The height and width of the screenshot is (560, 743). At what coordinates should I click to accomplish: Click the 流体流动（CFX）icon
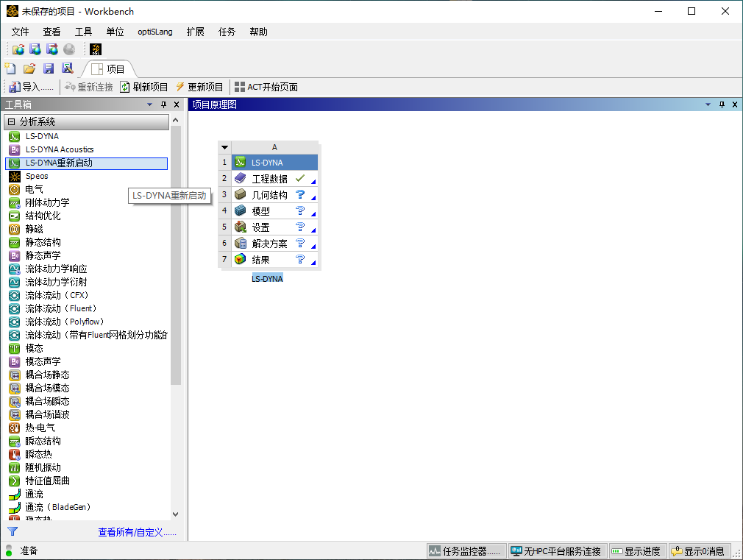pyautogui.click(x=15, y=295)
